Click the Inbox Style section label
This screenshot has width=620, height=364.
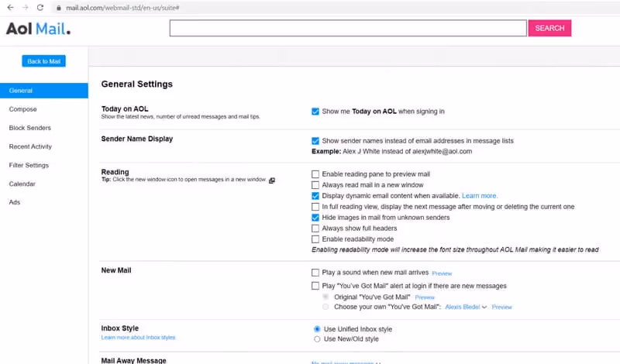pos(120,328)
